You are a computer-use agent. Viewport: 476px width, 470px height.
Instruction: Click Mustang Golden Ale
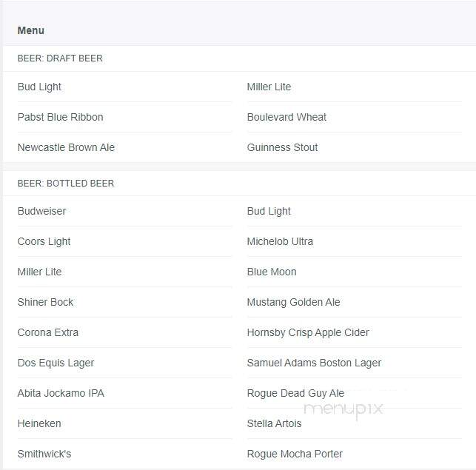[293, 303]
